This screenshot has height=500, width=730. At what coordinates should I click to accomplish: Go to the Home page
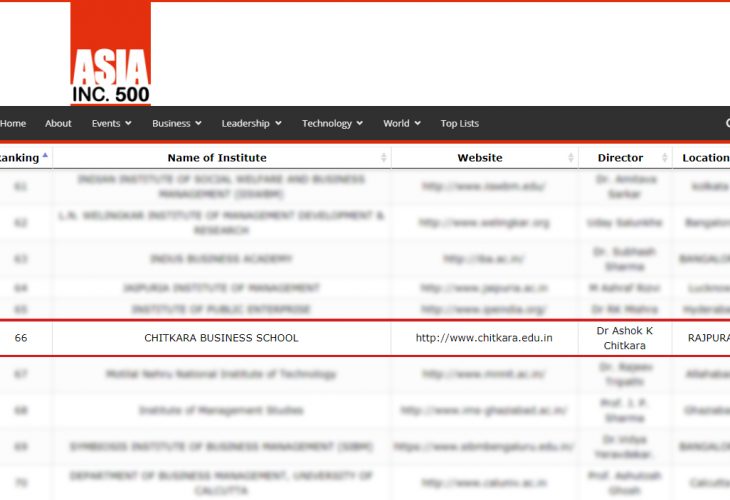pyautogui.click(x=13, y=124)
